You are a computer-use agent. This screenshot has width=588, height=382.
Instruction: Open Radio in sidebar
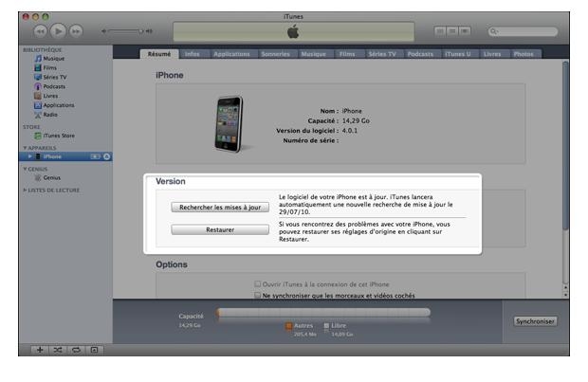[x=50, y=115]
